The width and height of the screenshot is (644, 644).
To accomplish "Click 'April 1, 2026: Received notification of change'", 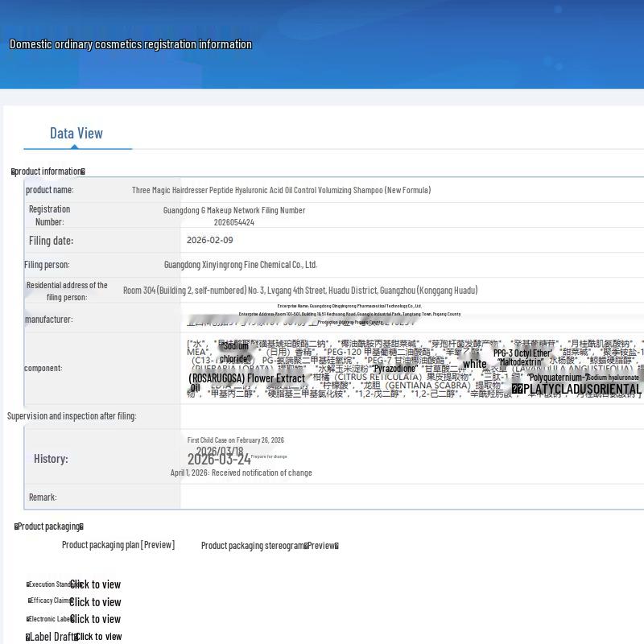I will [241, 473].
